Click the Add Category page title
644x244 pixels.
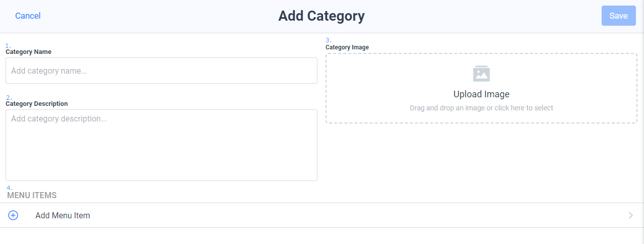[321, 16]
